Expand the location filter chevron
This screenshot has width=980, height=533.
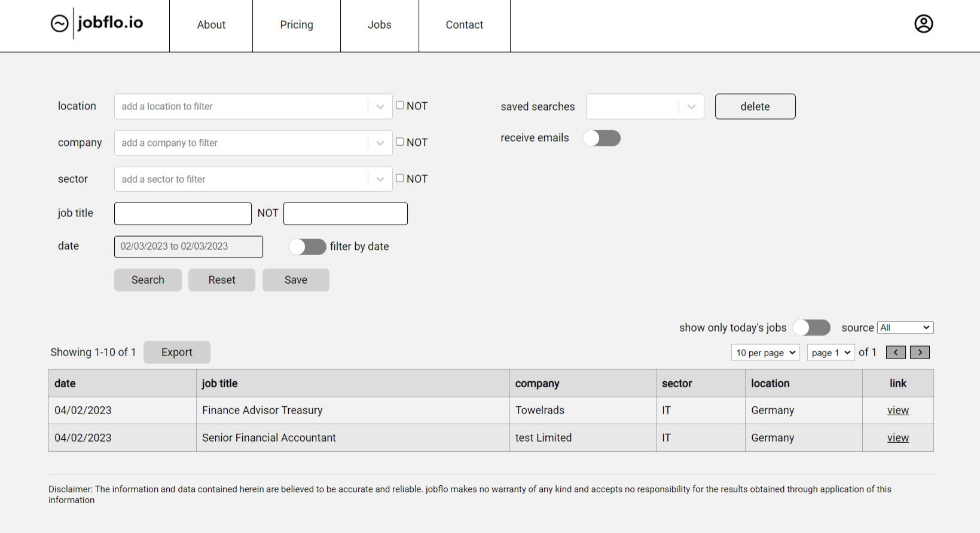380,107
